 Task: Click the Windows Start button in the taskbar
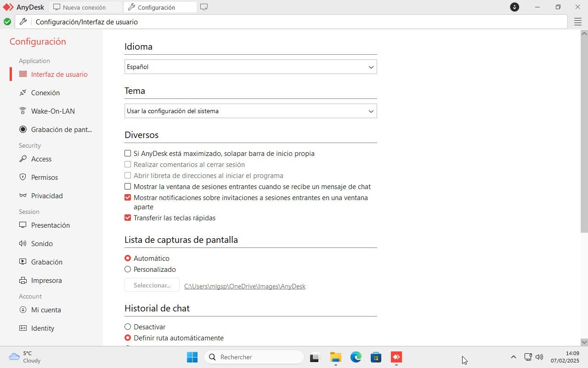tap(192, 357)
